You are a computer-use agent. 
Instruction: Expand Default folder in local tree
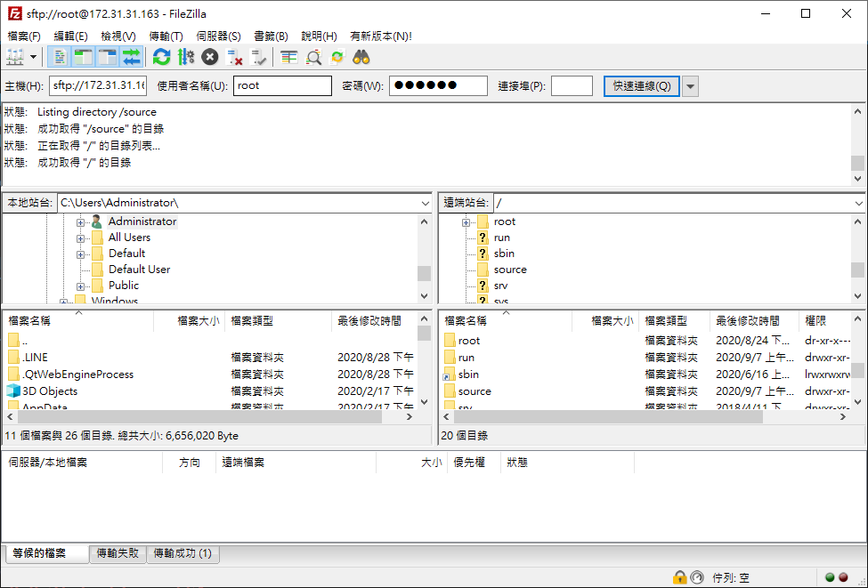click(80, 254)
